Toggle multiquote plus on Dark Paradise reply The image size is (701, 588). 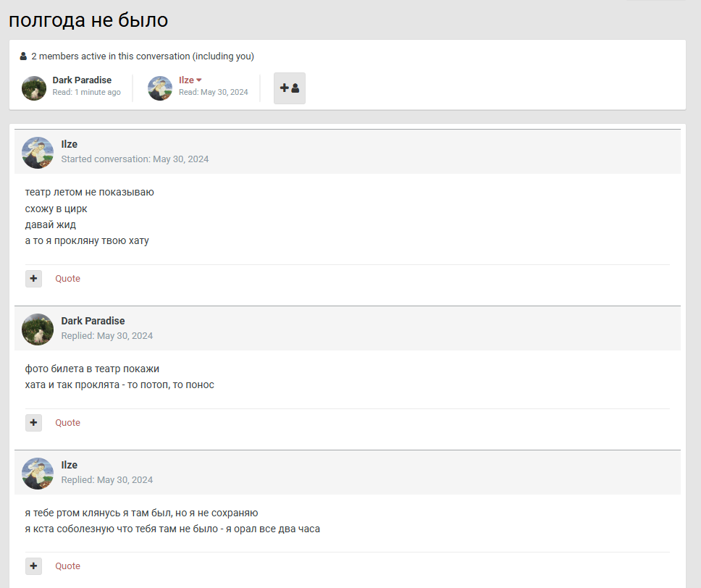(x=33, y=423)
